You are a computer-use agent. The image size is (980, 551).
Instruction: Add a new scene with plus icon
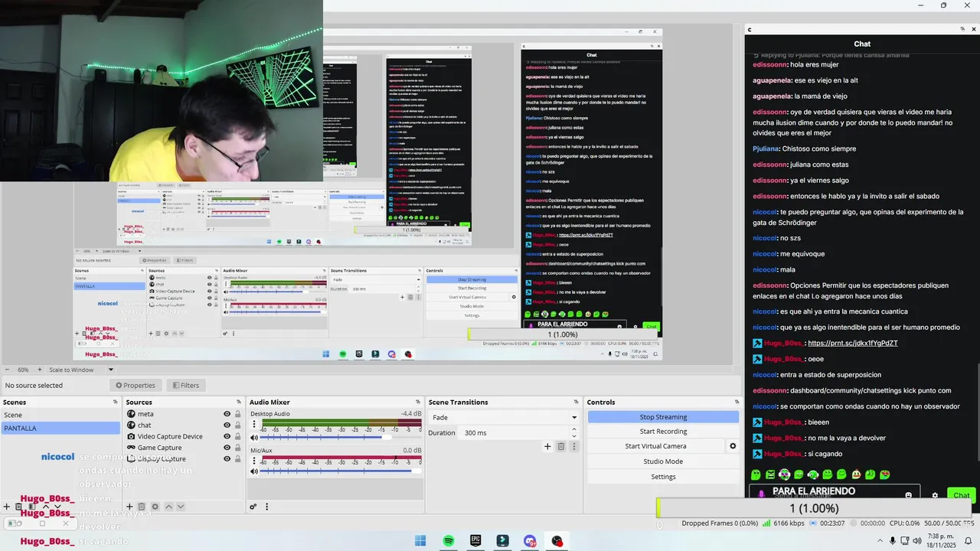click(6, 507)
